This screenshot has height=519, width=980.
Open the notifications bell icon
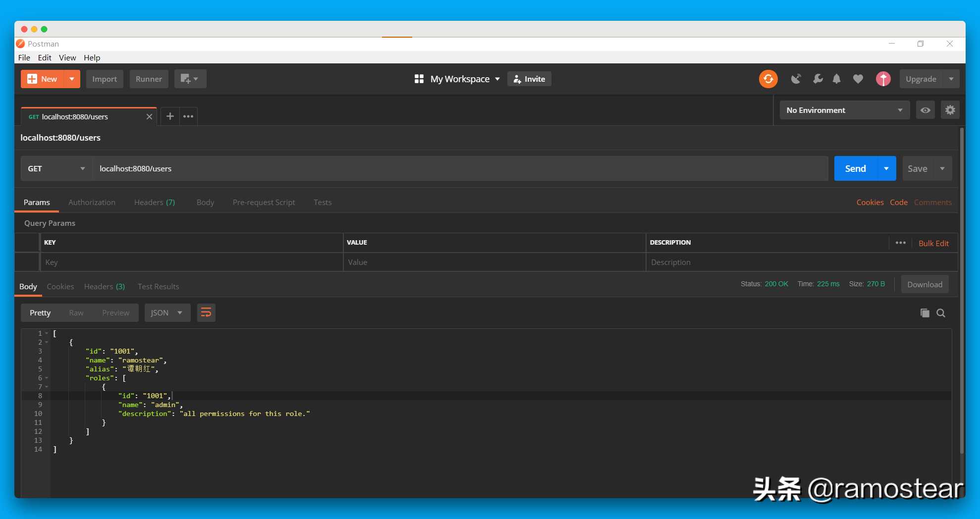[836, 79]
